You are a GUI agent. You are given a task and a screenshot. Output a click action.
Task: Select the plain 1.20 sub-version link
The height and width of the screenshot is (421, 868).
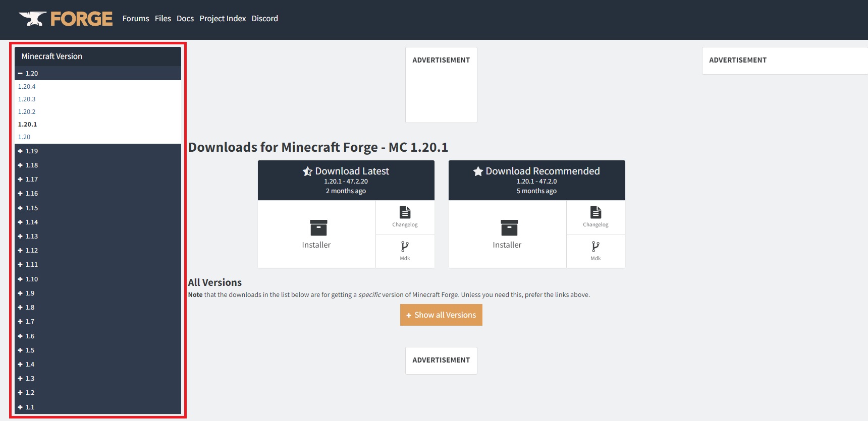(24, 137)
